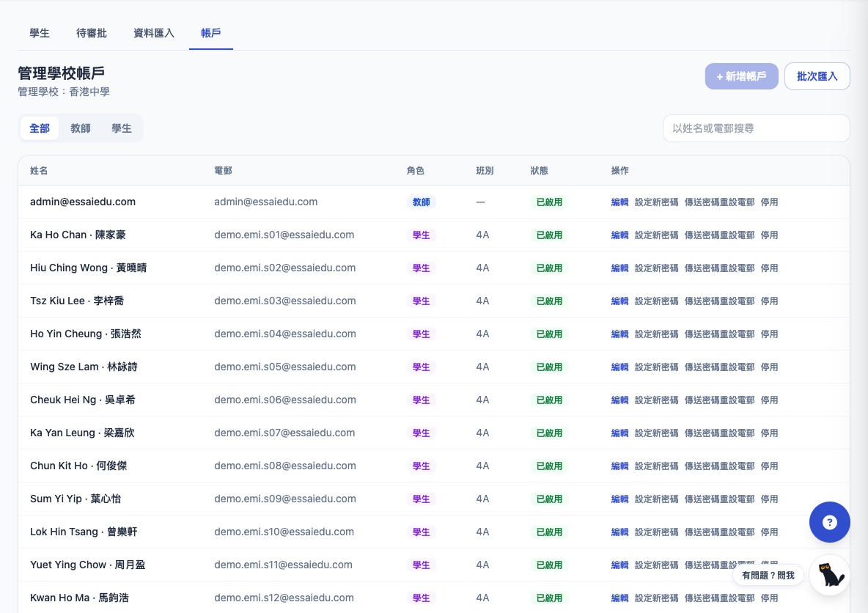Click the name Lok Hin Tsang · 曾樂軒

pyautogui.click(x=84, y=532)
